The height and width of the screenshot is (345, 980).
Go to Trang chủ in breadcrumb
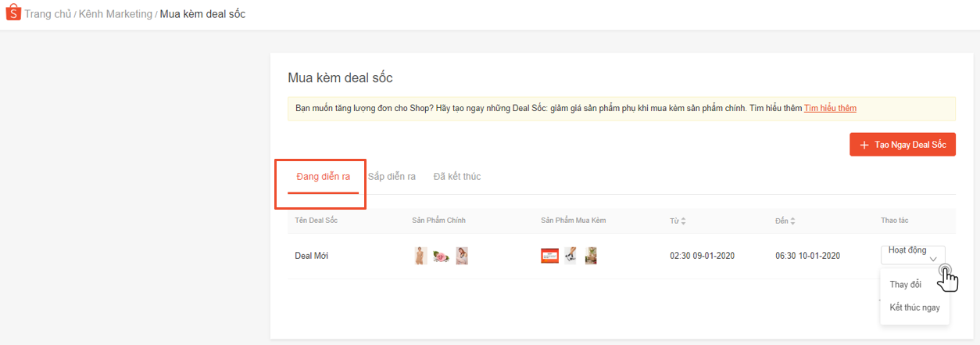tap(48, 14)
